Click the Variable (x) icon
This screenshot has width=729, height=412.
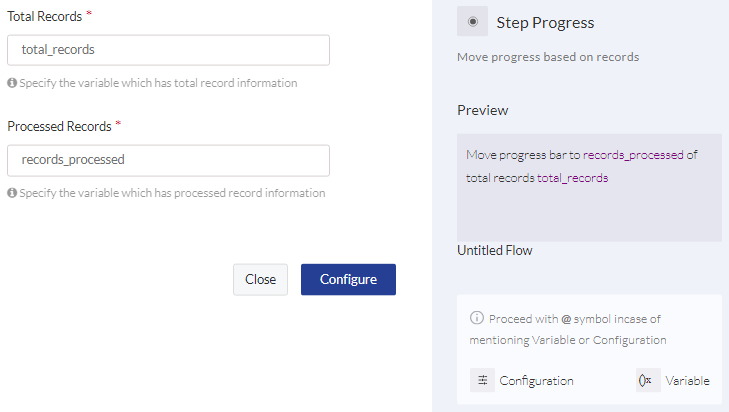coord(648,380)
